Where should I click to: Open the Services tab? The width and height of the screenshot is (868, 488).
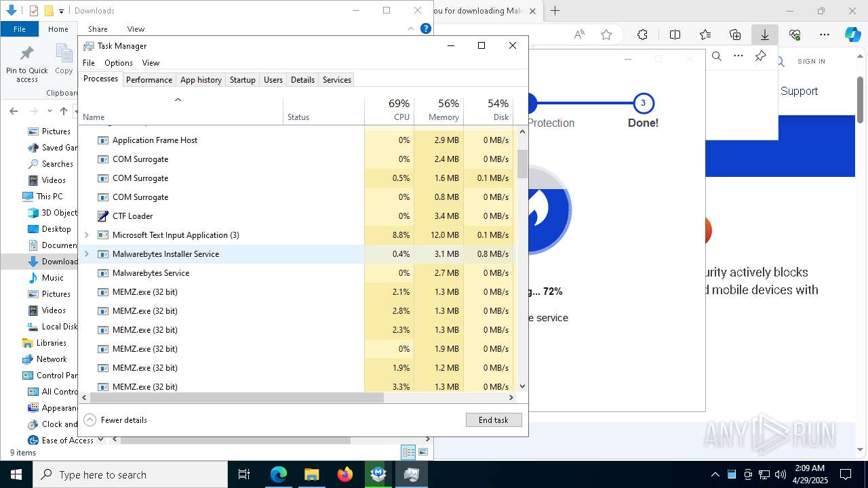tap(337, 79)
